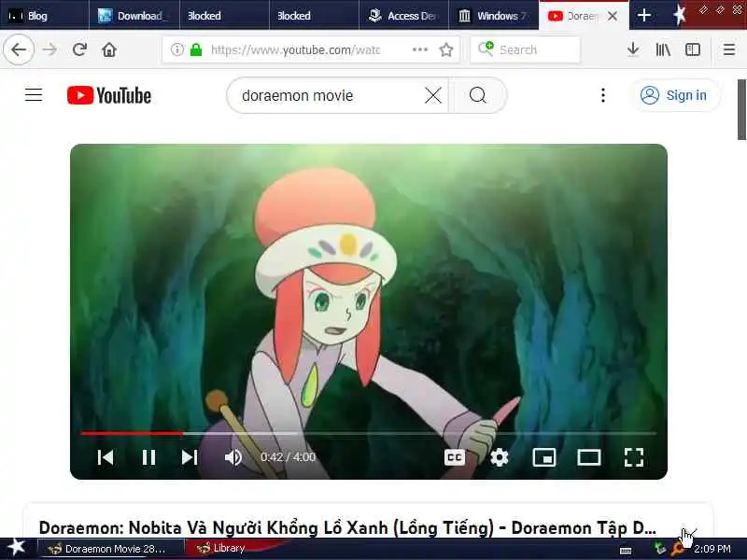Image resolution: width=747 pixels, height=560 pixels.
Task: Open the on-screen keyboard tray icon
Action: click(626, 550)
